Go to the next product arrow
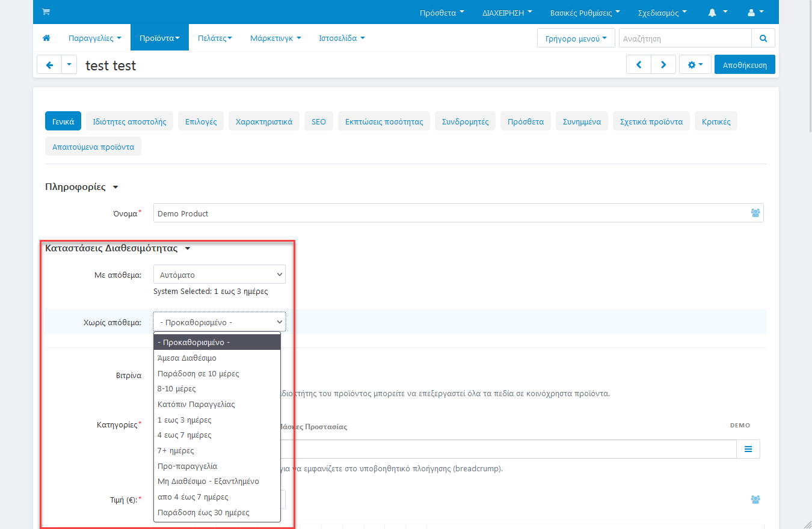 pos(663,65)
